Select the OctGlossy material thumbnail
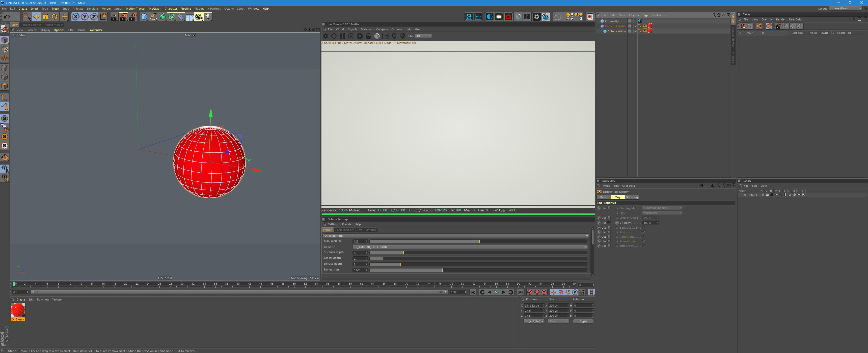Image resolution: width=868 pixels, height=353 pixels. click(x=17, y=310)
